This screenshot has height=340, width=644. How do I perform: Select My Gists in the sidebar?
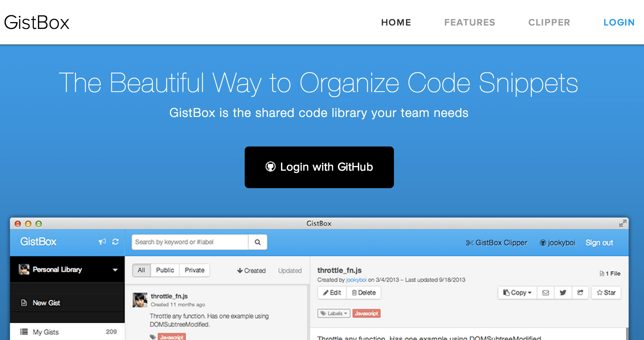(x=67, y=332)
